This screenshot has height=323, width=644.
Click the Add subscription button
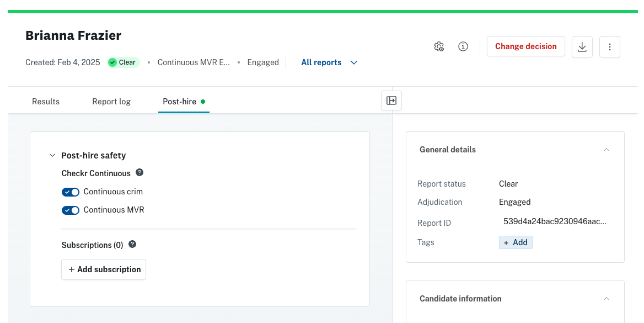(x=104, y=269)
